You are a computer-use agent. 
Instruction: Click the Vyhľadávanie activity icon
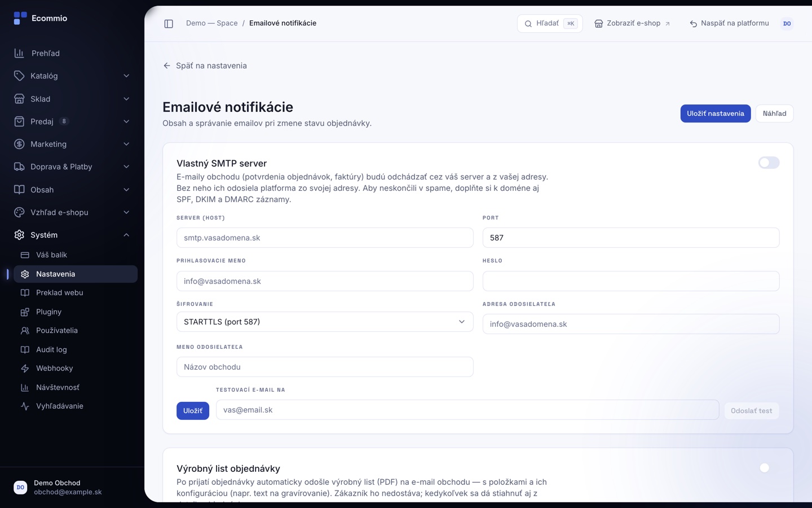(x=25, y=406)
